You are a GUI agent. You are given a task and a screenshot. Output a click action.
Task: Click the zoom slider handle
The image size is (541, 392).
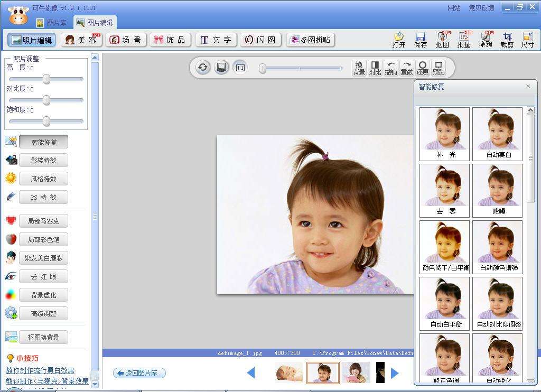click(263, 68)
